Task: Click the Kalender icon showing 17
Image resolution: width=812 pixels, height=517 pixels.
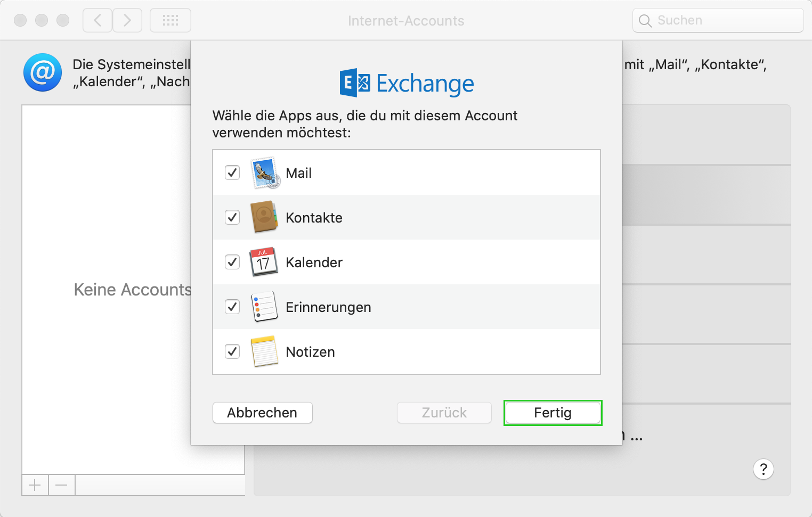Action: pyautogui.click(x=264, y=262)
